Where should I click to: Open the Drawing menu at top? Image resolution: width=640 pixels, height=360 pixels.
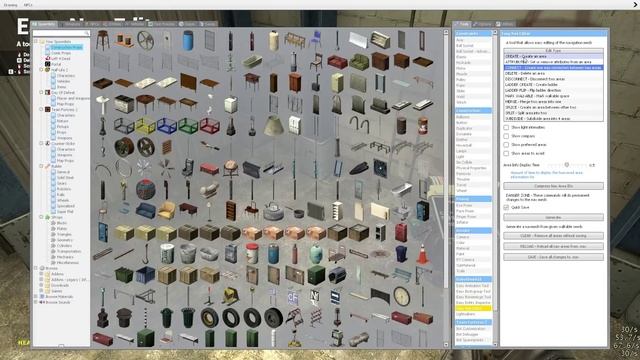(11, 5)
